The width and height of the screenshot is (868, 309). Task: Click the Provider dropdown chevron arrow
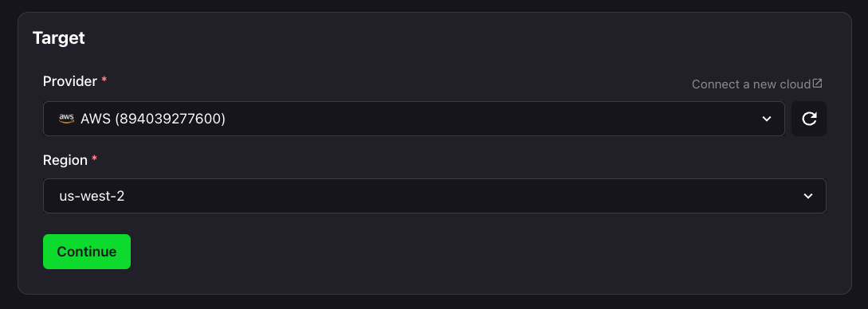coord(767,119)
